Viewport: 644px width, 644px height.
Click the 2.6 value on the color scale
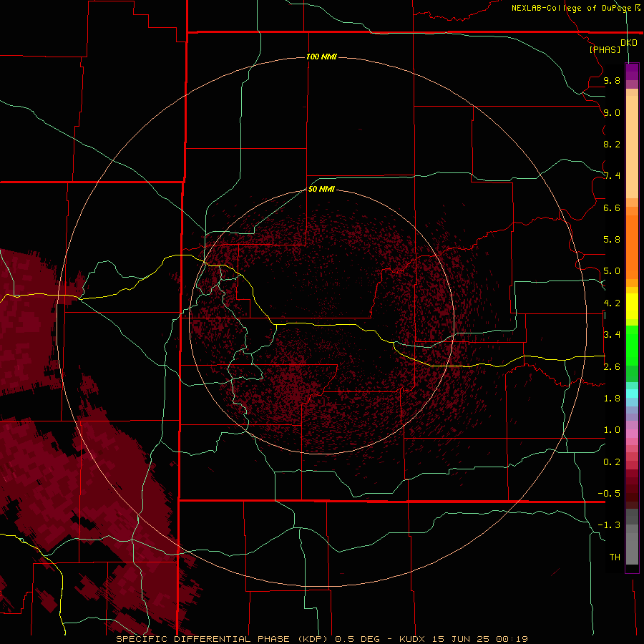pos(612,367)
